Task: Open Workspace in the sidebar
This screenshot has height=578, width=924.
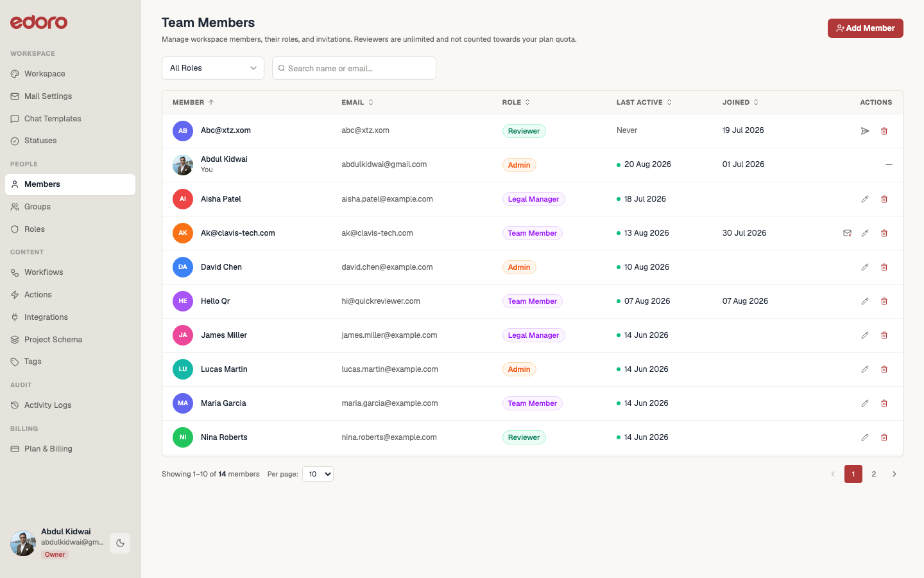Action: coord(71,74)
